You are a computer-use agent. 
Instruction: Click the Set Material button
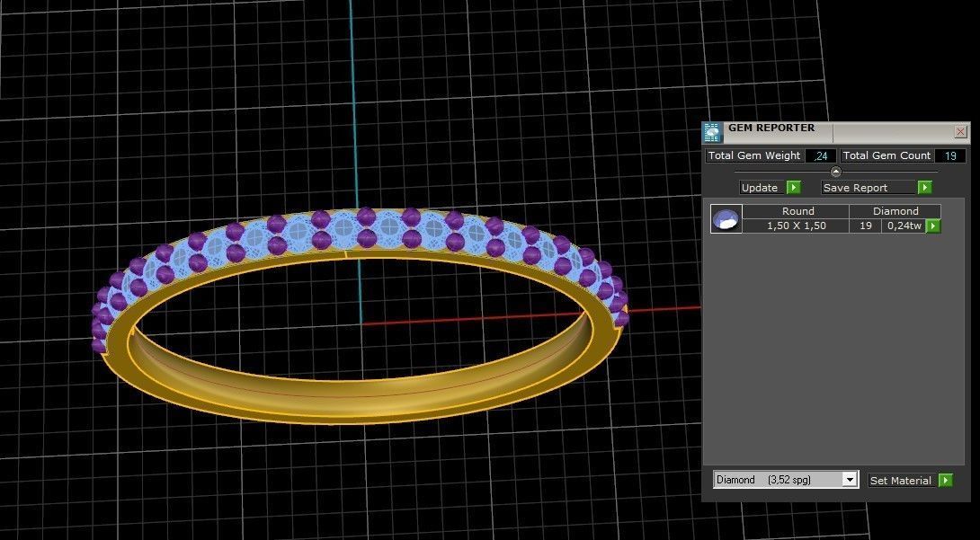click(x=901, y=480)
